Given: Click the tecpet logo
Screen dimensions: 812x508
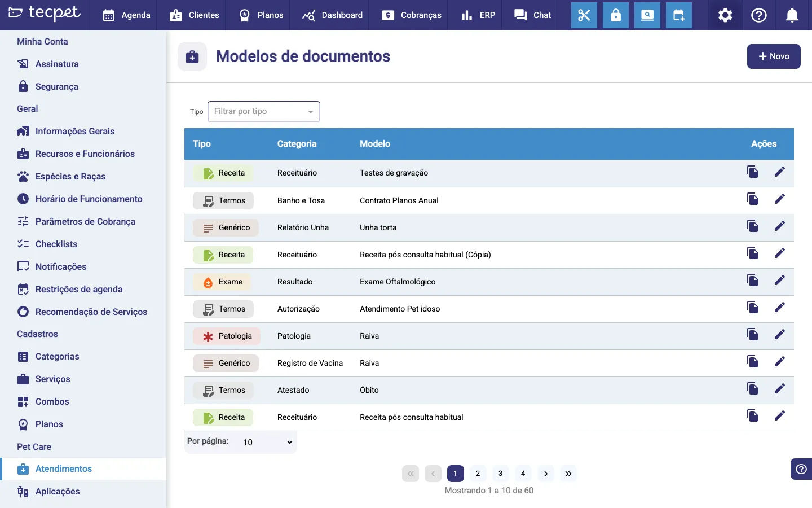Looking at the screenshot, I should 45,13.
